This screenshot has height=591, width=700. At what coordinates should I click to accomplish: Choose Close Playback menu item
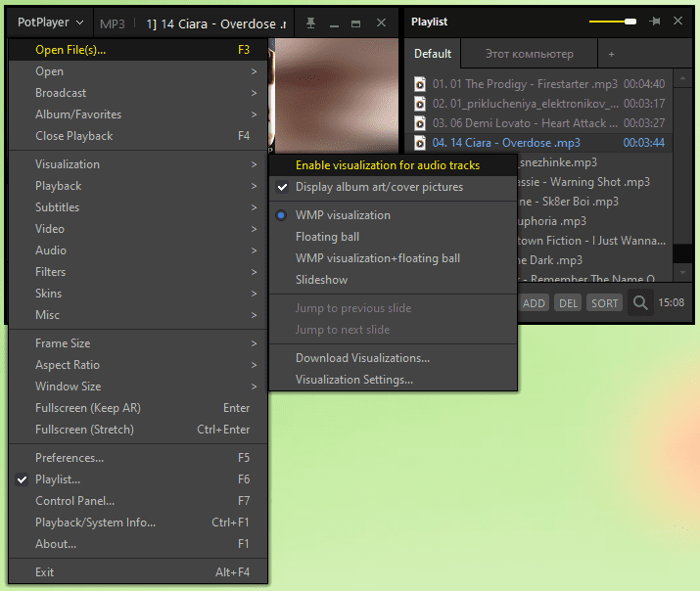[138, 136]
